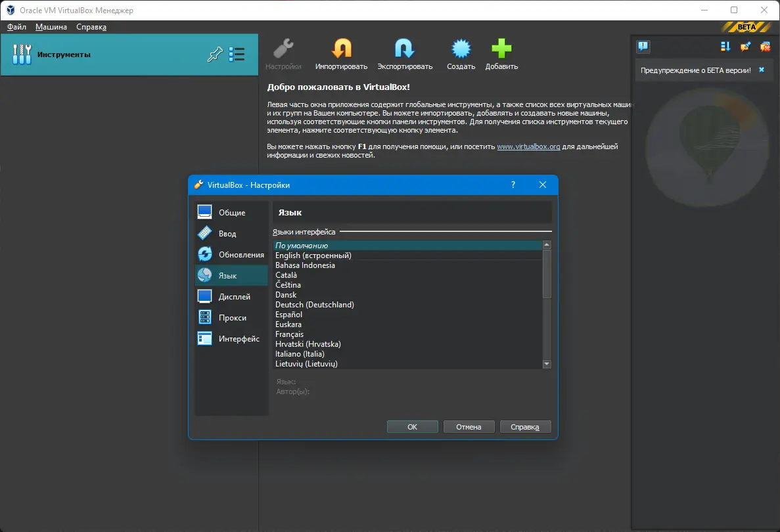
Task: Dismiss the БЕТА version warning notification
Action: tap(761, 70)
